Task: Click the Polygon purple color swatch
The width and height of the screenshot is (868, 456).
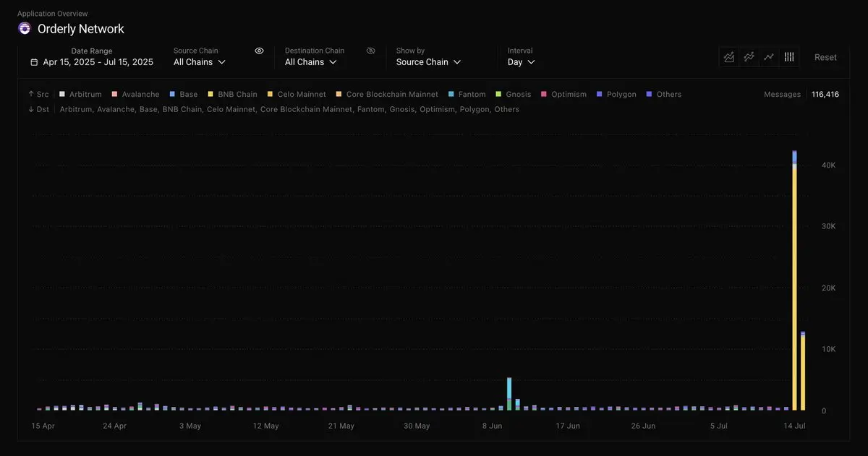Action: (600, 94)
